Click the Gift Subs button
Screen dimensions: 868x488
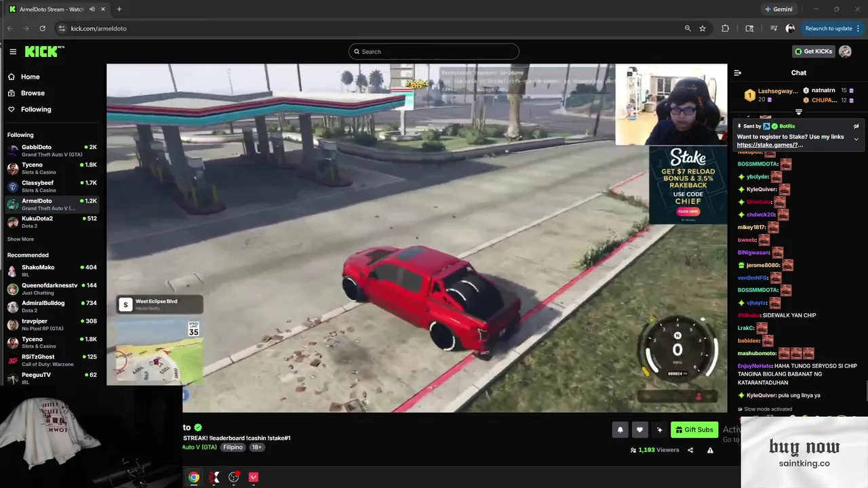[694, 430]
